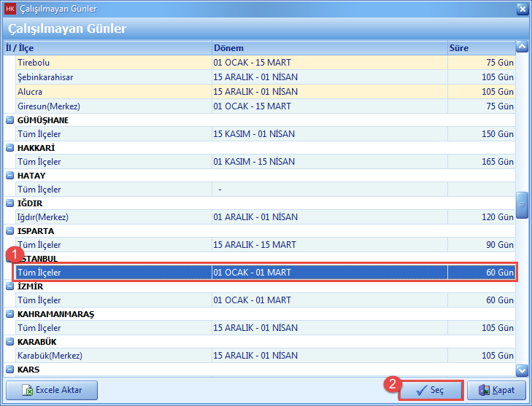The width and height of the screenshot is (532, 406).
Task: Collapse the ISPARTA province group
Action: tap(10, 231)
